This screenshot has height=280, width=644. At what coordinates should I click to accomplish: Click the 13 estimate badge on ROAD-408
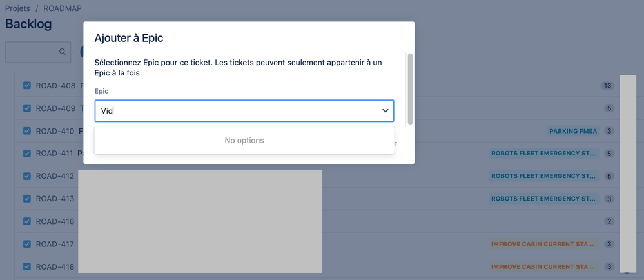click(x=607, y=86)
